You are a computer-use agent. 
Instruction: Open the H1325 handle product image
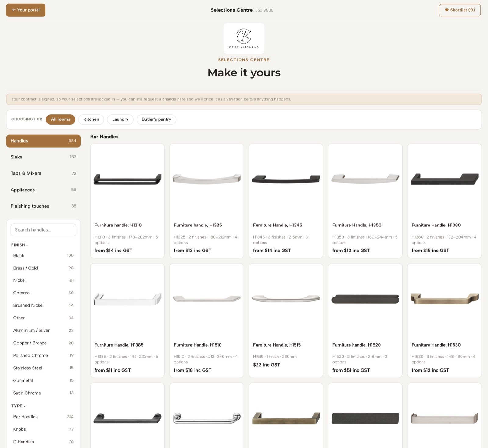click(x=207, y=179)
